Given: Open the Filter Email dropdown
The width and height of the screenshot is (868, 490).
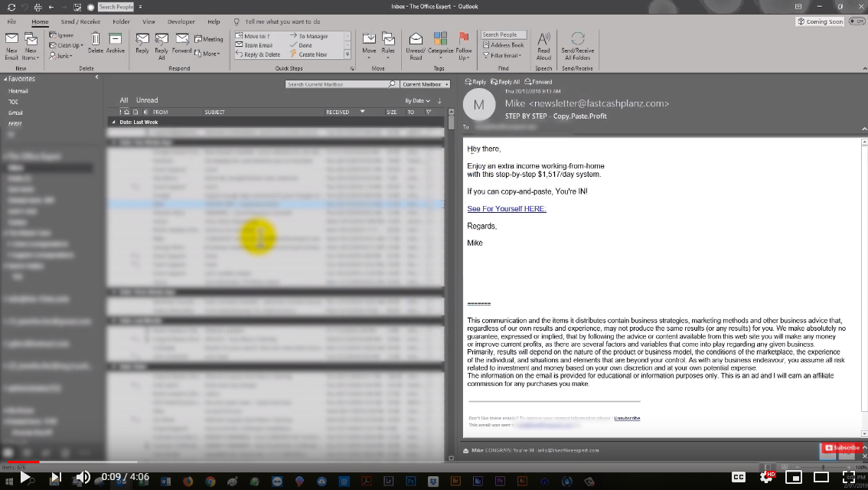Looking at the screenshot, I should (502, 55).
